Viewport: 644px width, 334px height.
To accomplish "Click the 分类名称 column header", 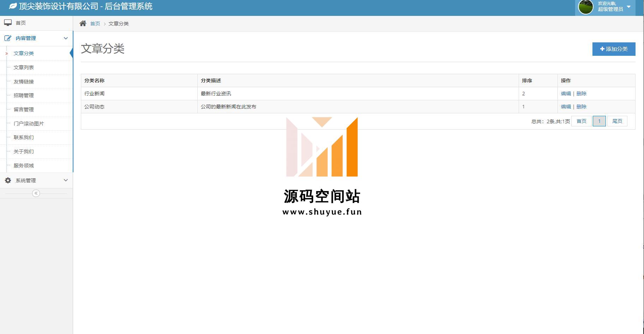I will 139,80.
